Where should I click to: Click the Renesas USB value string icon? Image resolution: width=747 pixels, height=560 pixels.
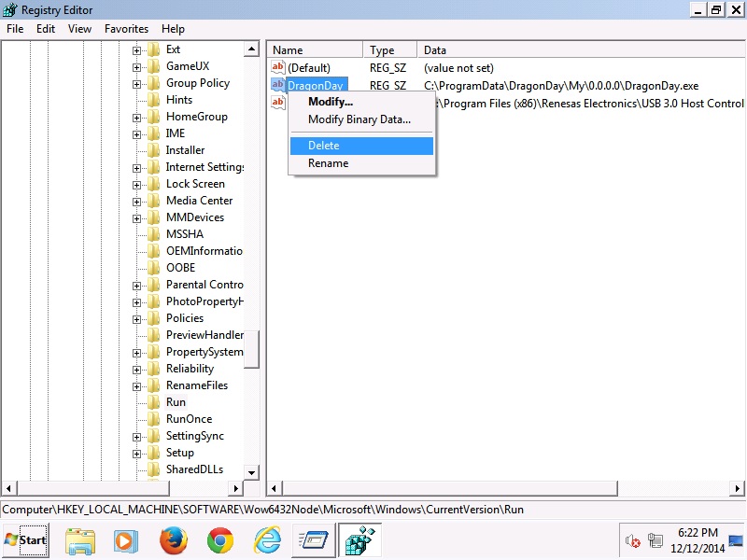tap(277, 103)
